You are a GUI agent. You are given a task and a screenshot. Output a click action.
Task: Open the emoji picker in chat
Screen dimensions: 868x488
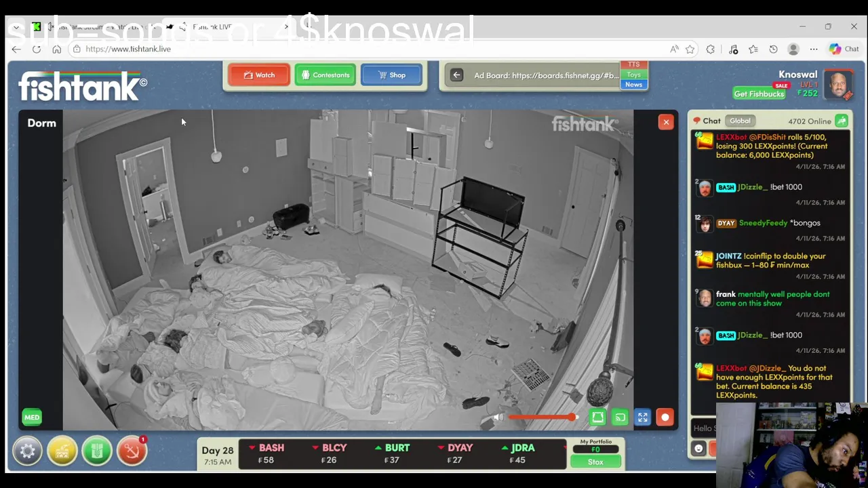[698, 449]
